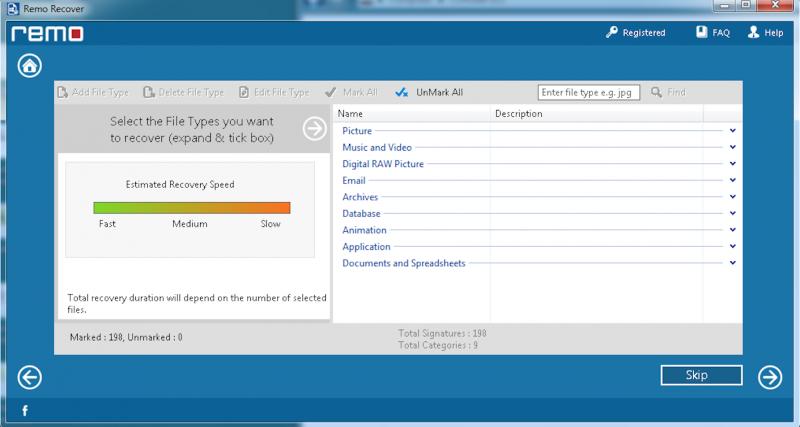
Task: Select the Digital RAW Picture row
Action: click(537, 164)
